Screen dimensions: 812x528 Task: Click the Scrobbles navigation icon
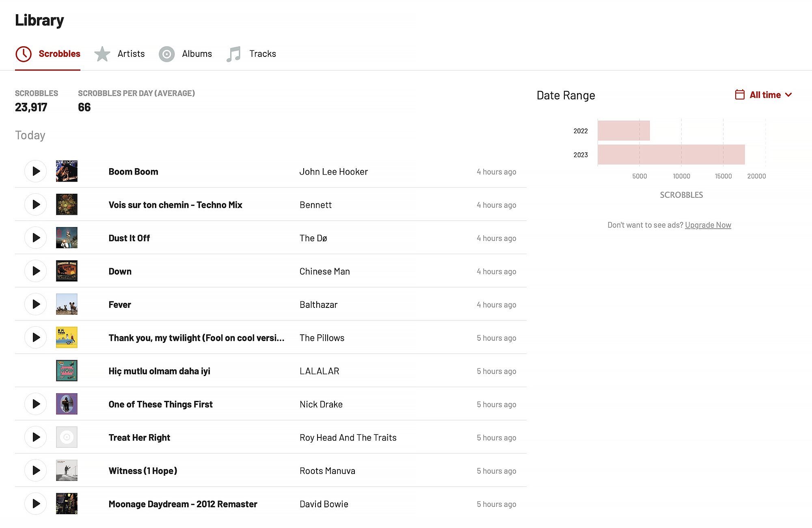click(x=24, y=54)
